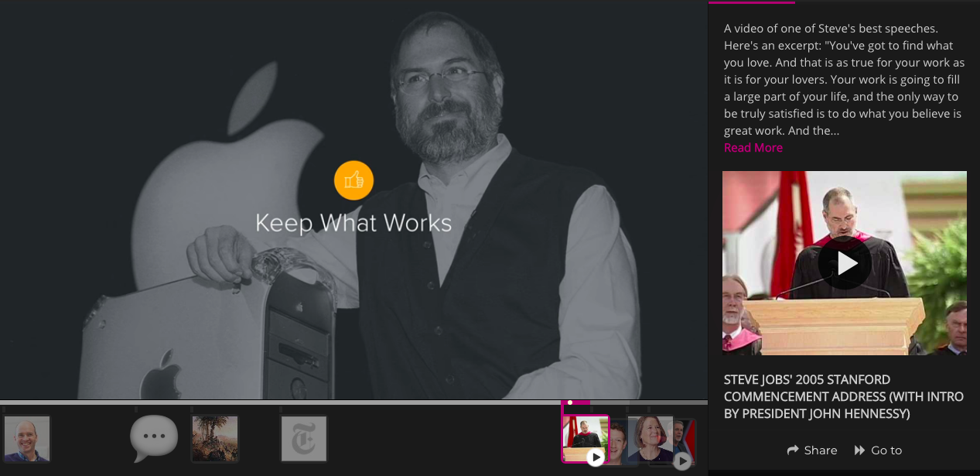Open the speech bubble comment item
The width and height of the screenshot is (980, 476).
[154, 438]
